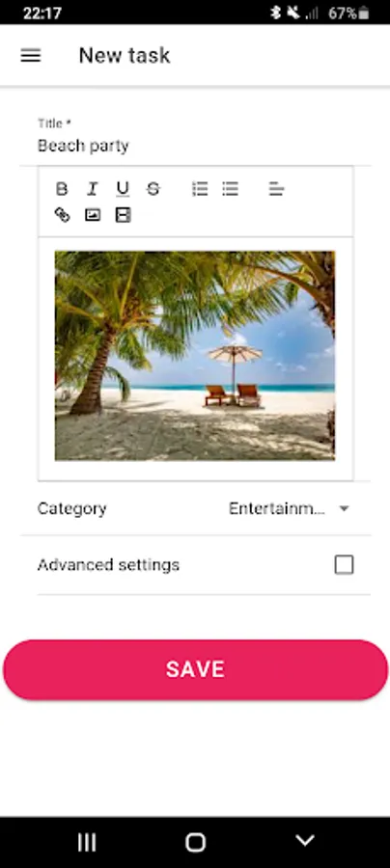Save the new task
The height and width of the screenshot is (868, 390).
tap(196, 669)
